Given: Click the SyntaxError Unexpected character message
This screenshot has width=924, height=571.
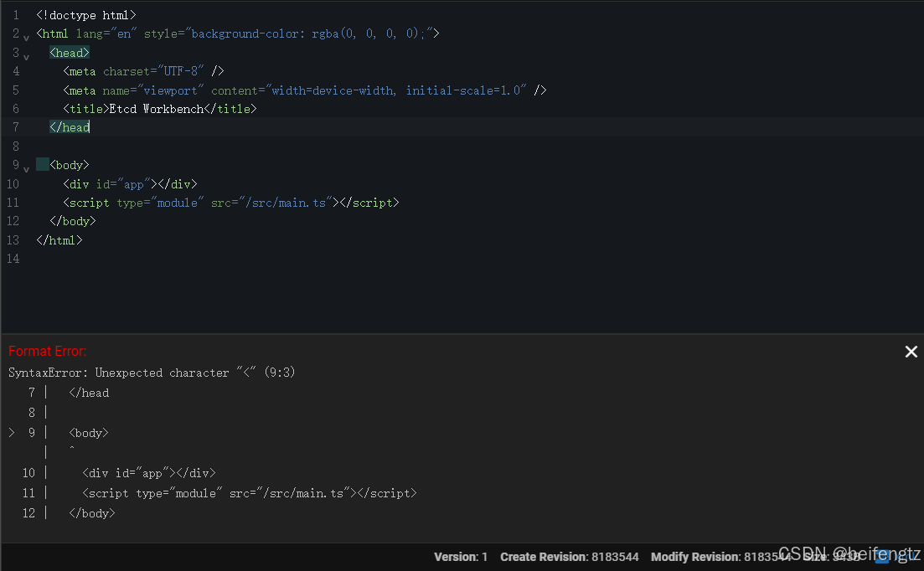Looking at the screenshot, I should tap(152, 373).
